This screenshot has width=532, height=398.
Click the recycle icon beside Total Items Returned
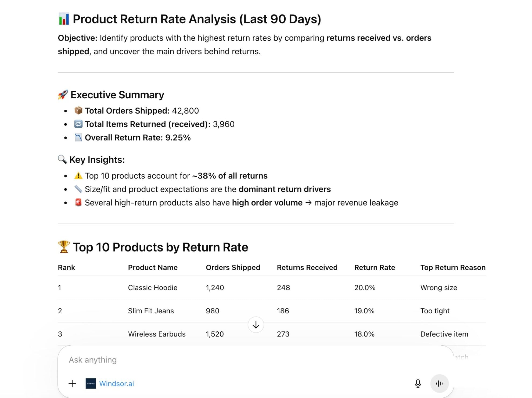tap(78, 124)
